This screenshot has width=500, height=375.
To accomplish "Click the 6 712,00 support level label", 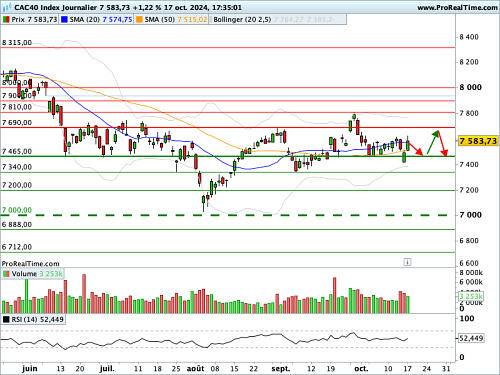I will pyautogui.click(x=17, y=247).
